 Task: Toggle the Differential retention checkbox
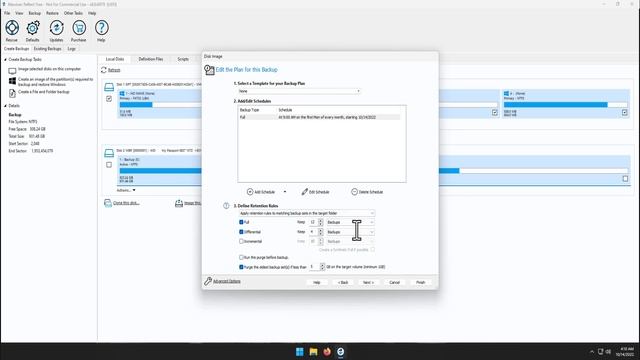pos(241,232)
